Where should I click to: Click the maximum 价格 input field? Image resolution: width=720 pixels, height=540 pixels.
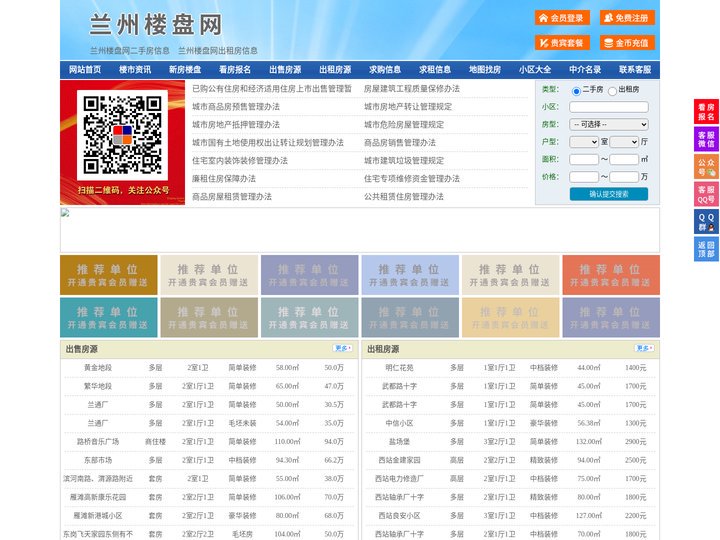(x=624, y=177)
